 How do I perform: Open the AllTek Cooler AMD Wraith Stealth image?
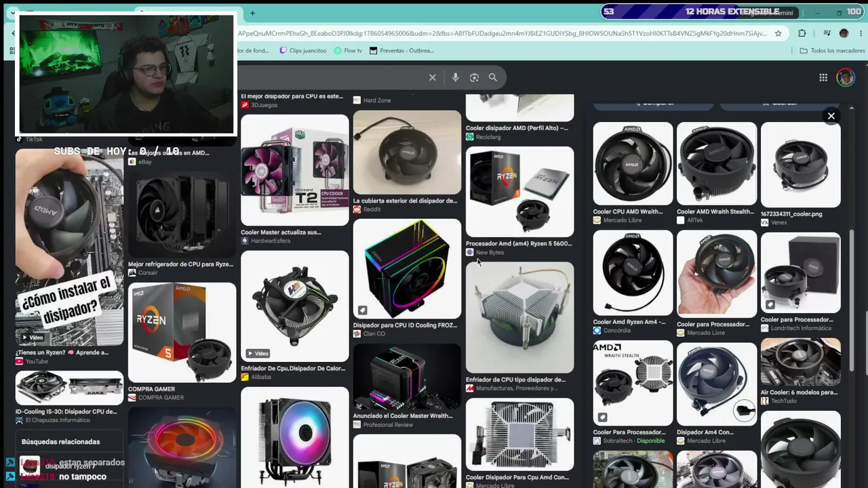pyautogui.click(x=717, y=163)
